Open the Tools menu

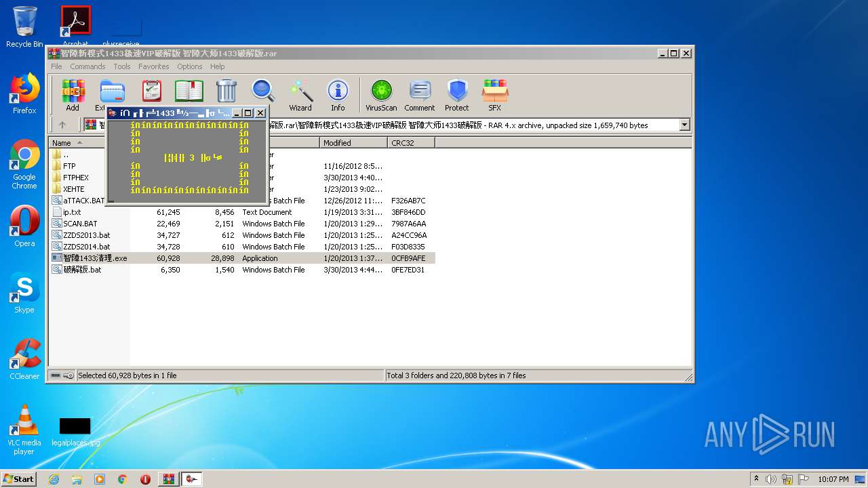click(x=122, y=66)
